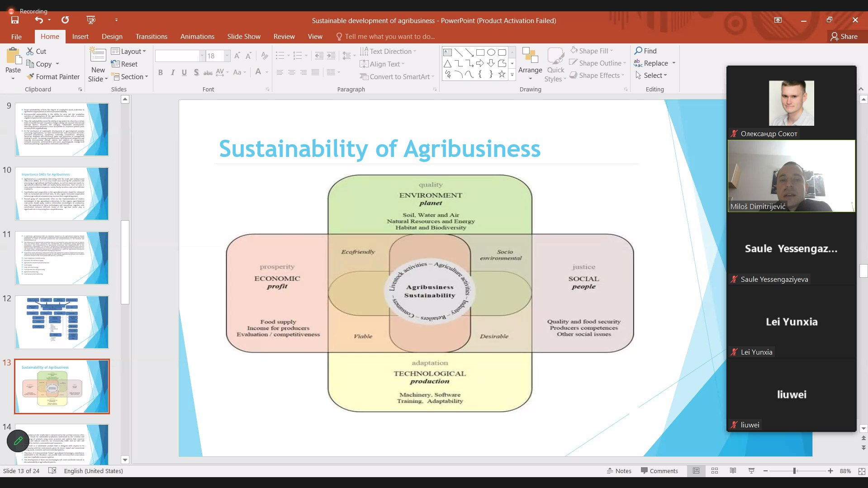Select slide 10 thumbnail
The height and width of the screenshot is (488, 868).
click(62, 194)
